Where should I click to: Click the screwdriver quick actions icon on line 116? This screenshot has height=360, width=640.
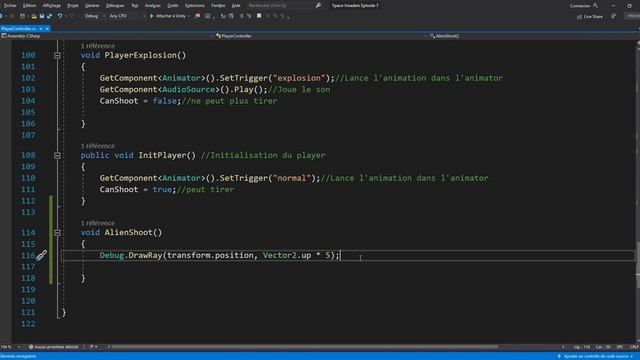click(x=41, y=256)
